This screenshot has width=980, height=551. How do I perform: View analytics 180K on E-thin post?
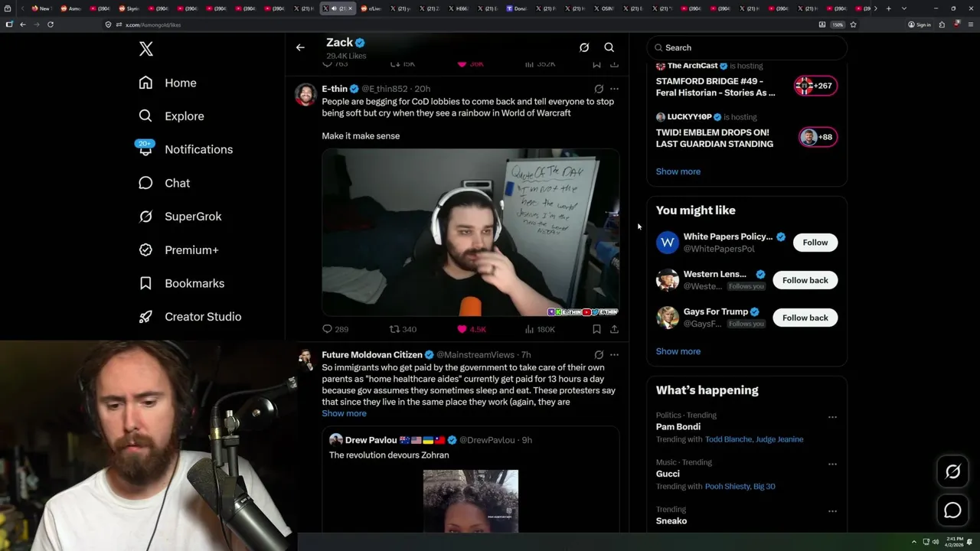point(540,329)
